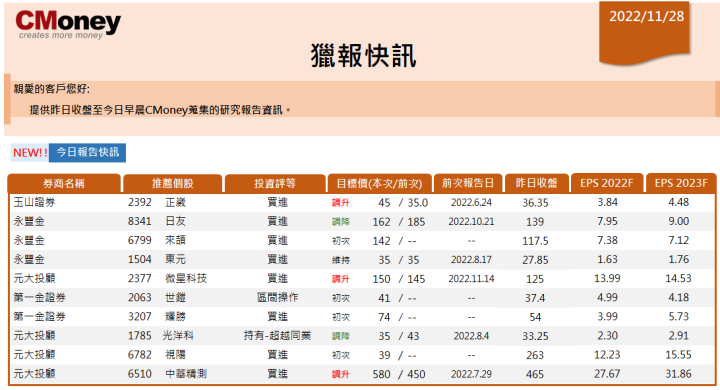Click report date 2022.10.21
The height and width of the screenshot is (390, 720).
point(471,221)
